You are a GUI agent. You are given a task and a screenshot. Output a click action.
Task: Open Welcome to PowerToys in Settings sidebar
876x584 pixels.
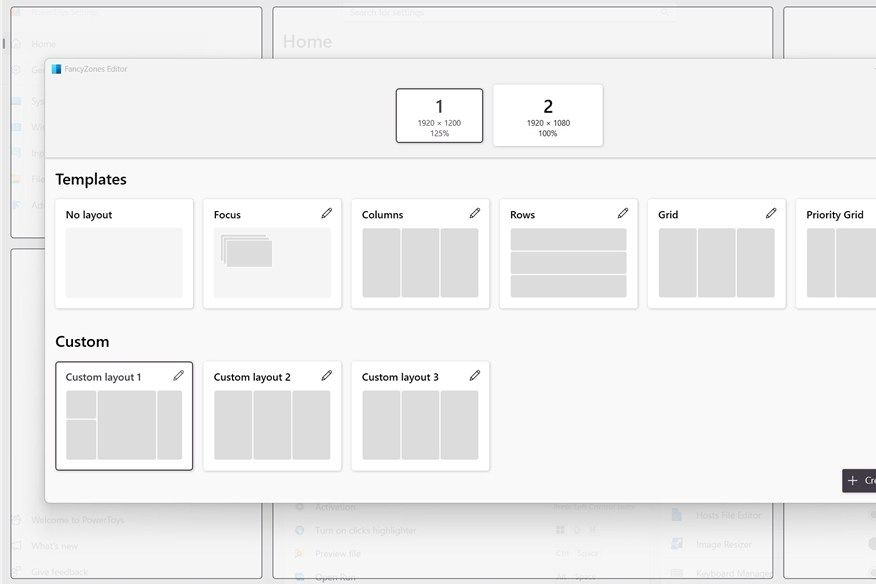pyautogui.click(x=78, y=520)
